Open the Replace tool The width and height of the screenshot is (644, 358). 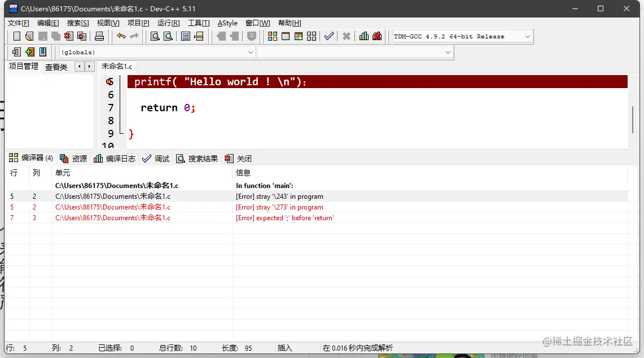(168, 36)
